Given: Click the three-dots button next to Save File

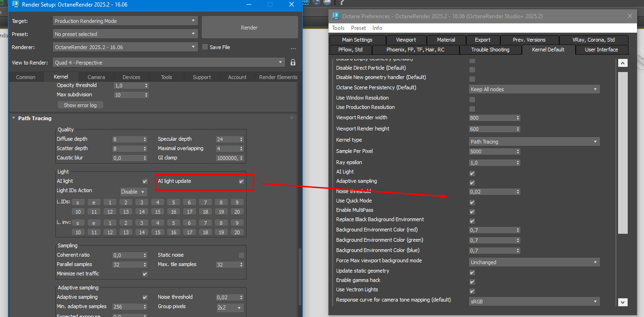Looking at the screenshot, I should pos(293,48).
